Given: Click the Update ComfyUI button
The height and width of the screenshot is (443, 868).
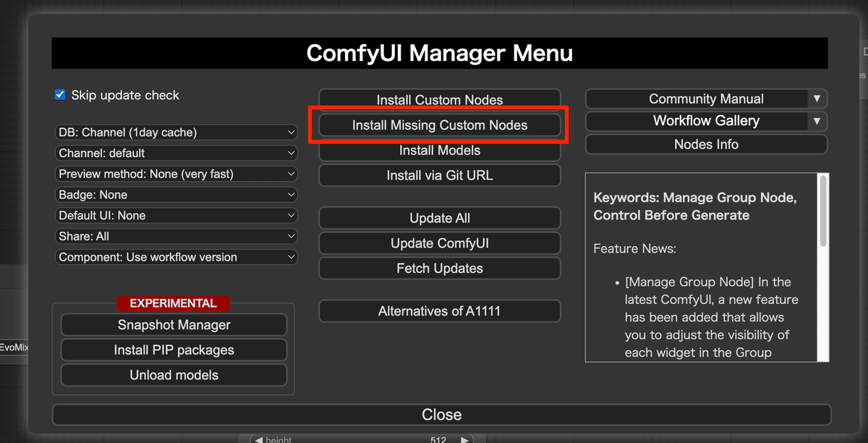Looking at the screenshot, I should click(x=440, y=243).
